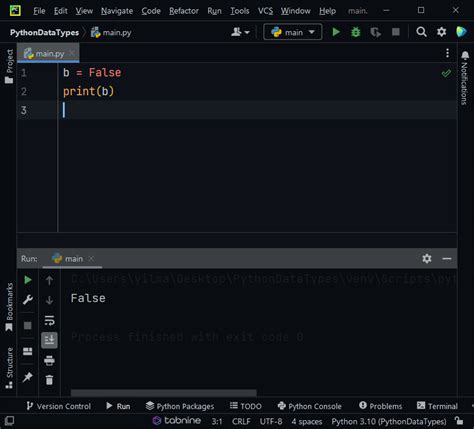Start debugging with the bug icon
Viewport: 474px width, 429px height.
pos(356,32)
